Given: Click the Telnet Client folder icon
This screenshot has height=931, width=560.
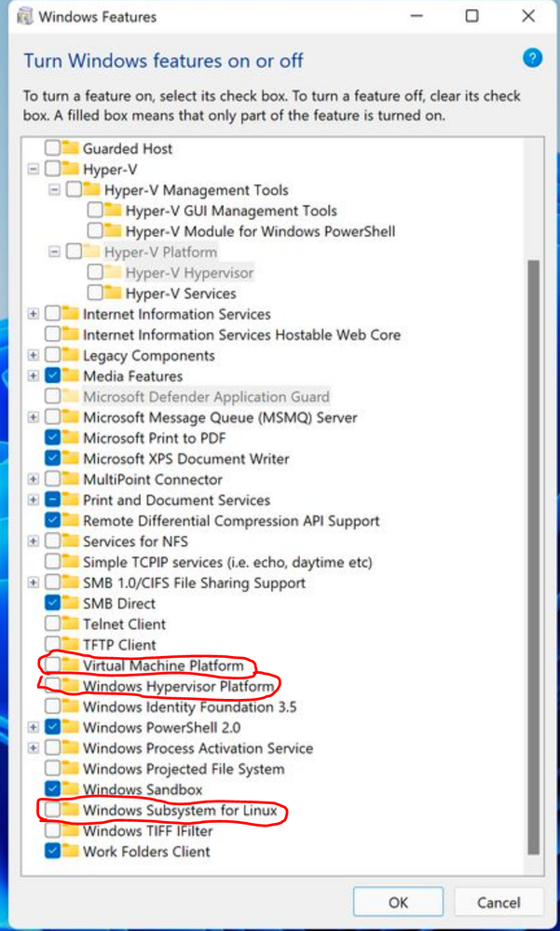Looking at the screenshot, I should 71,624.
